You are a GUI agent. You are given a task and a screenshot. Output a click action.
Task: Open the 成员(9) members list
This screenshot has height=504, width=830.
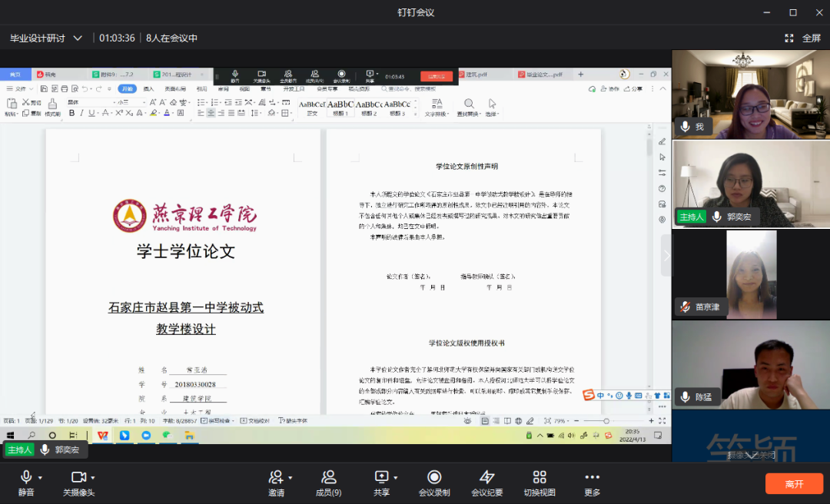click(x=329, y=478)
